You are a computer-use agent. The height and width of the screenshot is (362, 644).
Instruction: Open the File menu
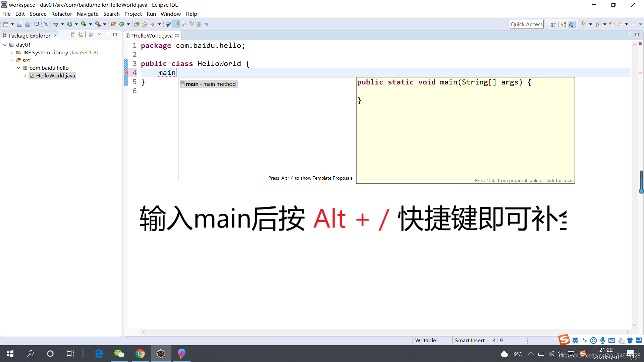tap(6, 14)
